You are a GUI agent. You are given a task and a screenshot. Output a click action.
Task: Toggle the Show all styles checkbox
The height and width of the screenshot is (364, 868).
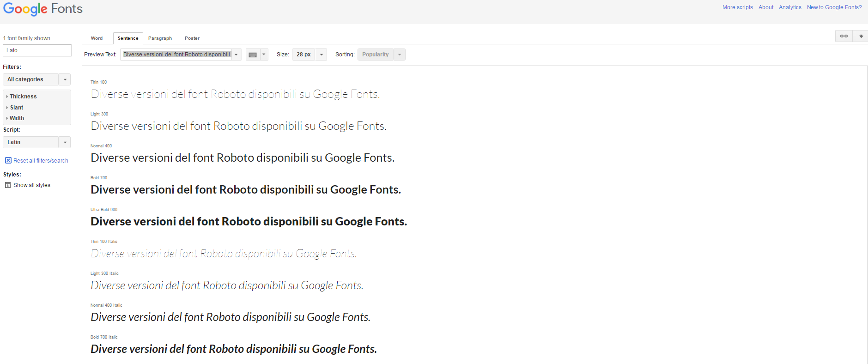8,185
